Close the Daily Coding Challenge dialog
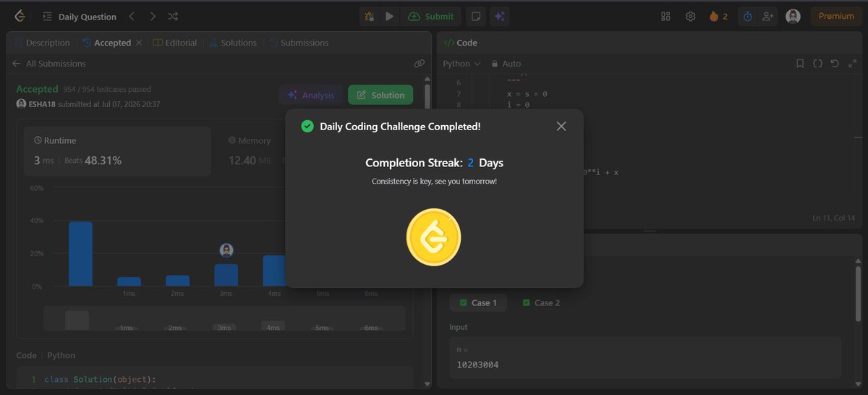The width and height of the screenshot is (868, 395). pos(561,127)
